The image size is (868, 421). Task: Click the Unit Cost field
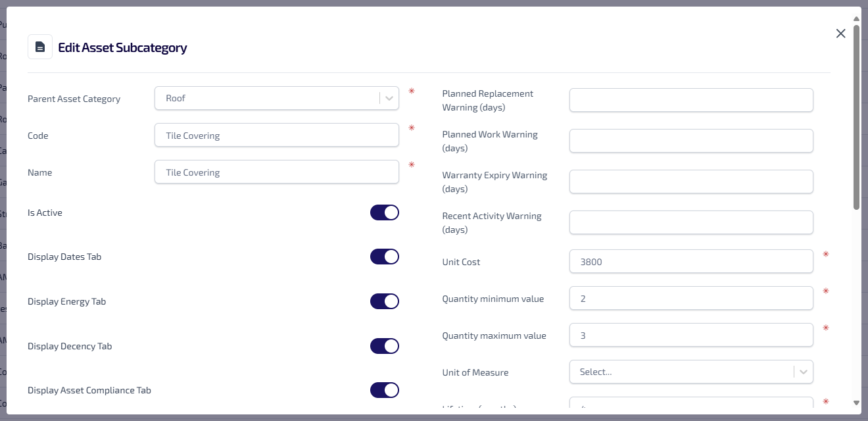click(691, 262)
